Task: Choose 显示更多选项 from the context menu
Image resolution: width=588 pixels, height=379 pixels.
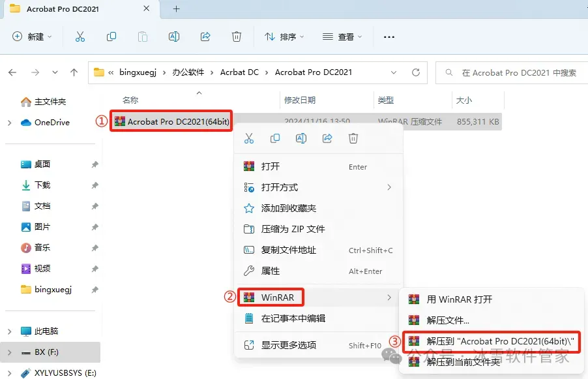Action: (x=318, y=345)
